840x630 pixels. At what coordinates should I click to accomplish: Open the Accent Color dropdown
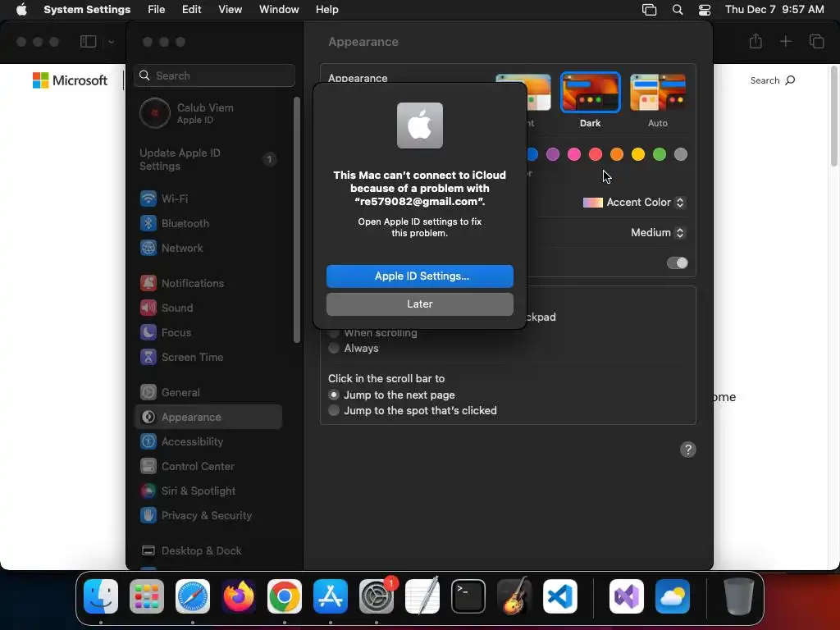[x=634, y=203]
